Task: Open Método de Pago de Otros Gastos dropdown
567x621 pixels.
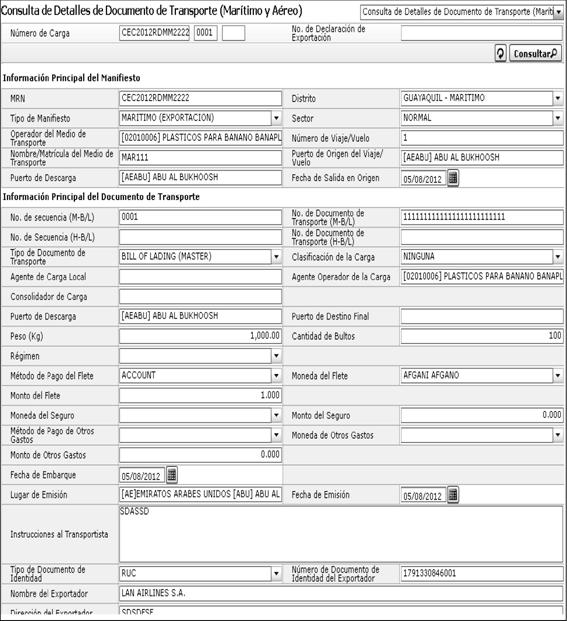Action: click(x=276, y=435)
